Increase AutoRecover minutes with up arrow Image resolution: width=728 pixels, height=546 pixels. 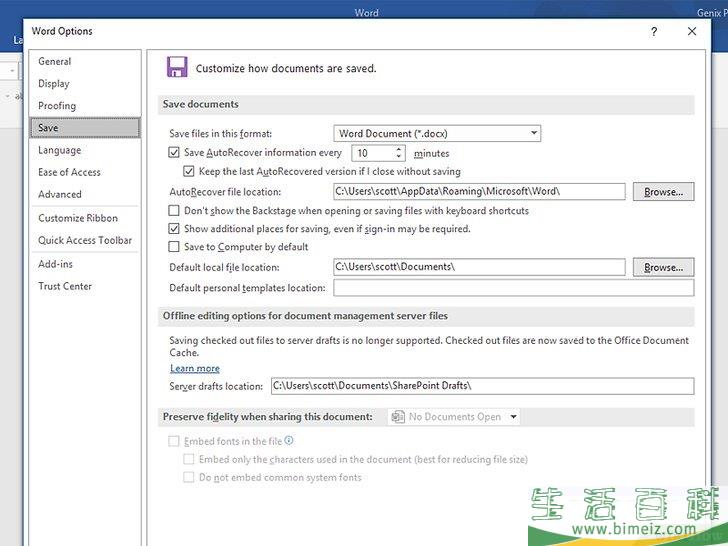398,149
